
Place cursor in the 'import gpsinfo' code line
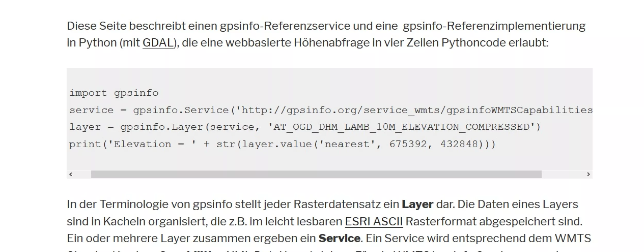pos(114,93)
